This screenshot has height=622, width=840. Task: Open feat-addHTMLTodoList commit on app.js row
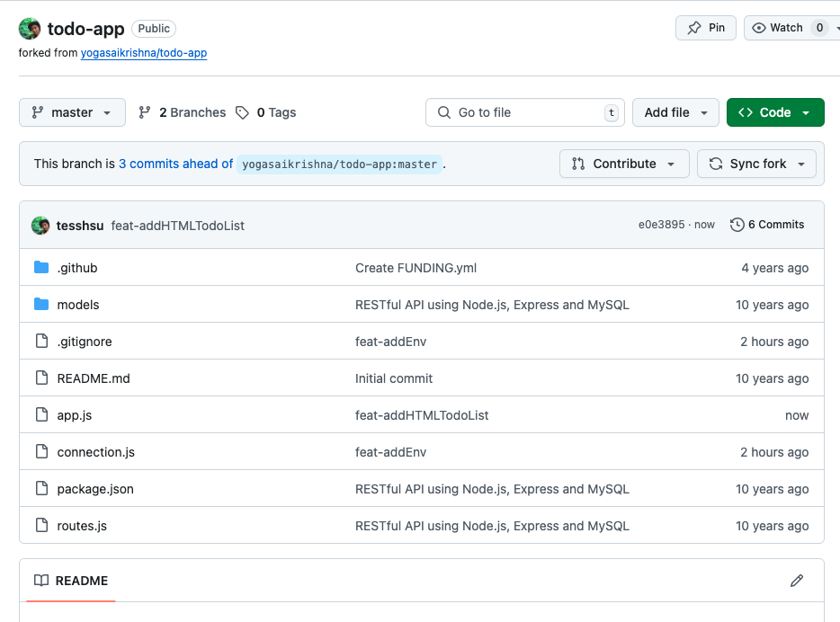pyautogui.click(x=422, y=415)
